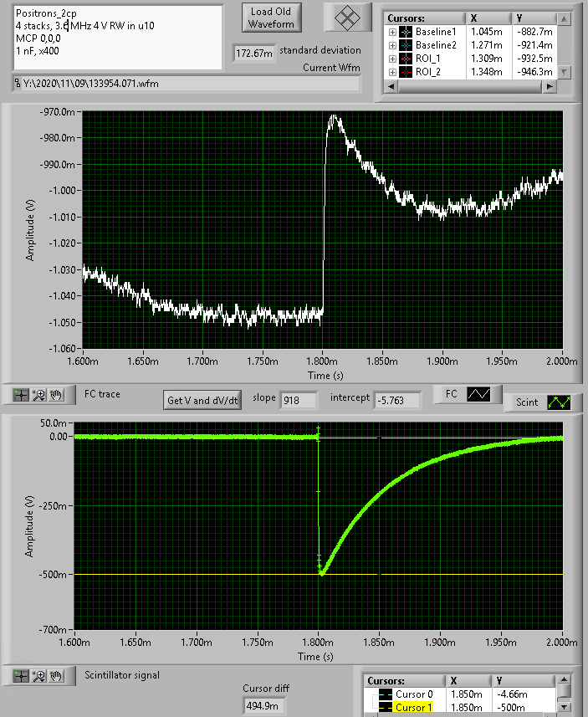Click the slope value field
Viewport: 588px width, 717px height.
[298, 401]
